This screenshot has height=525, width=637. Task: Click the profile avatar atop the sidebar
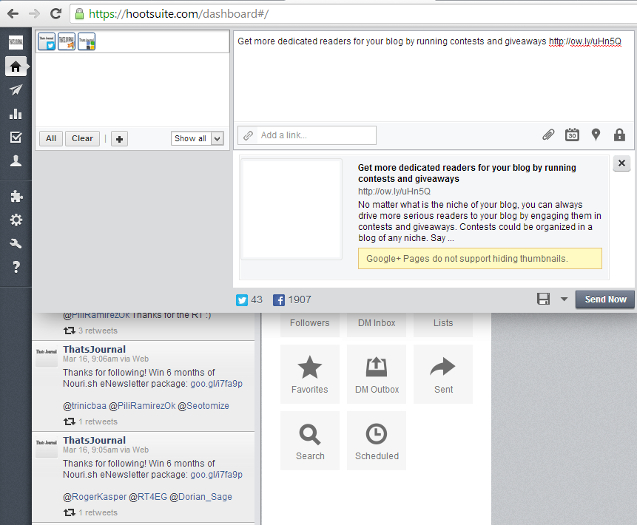[x=16, y=42]
